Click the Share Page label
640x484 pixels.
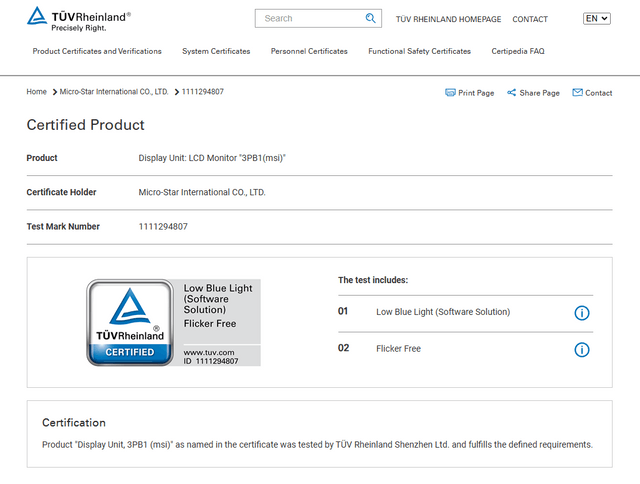(539, 93)
